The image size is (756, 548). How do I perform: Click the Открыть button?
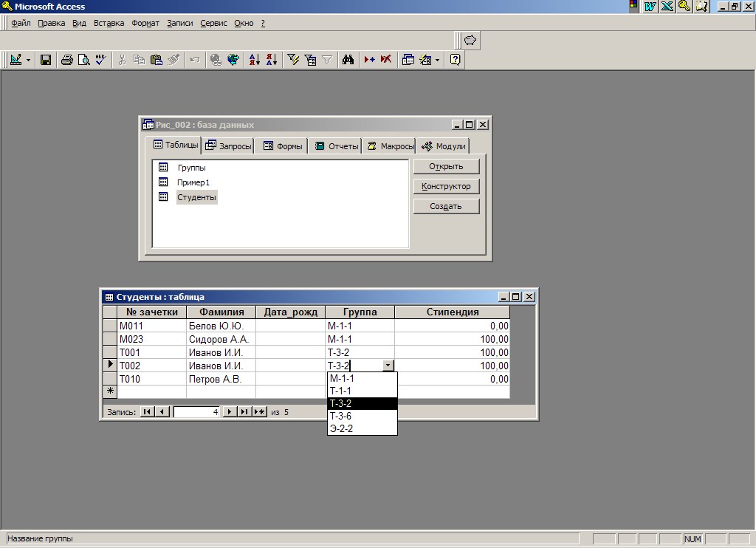coord(447,166)
